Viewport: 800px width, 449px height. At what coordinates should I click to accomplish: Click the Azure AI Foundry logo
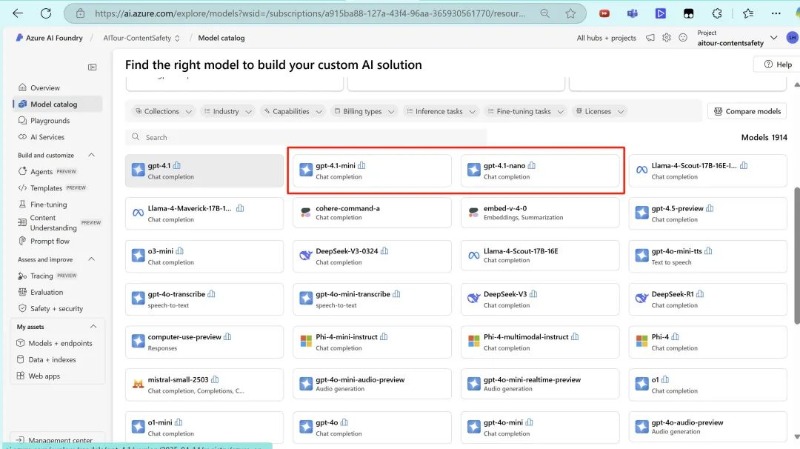click(x=19, y=38)
